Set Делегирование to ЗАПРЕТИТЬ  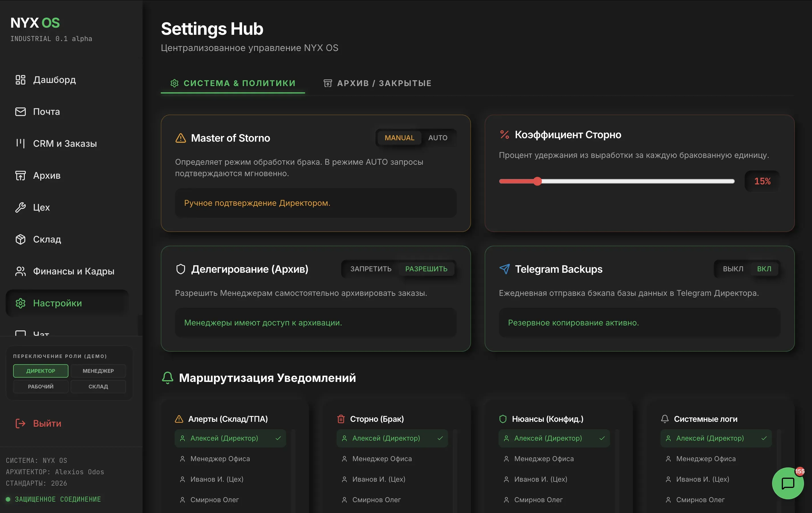[x=371, y=269]
